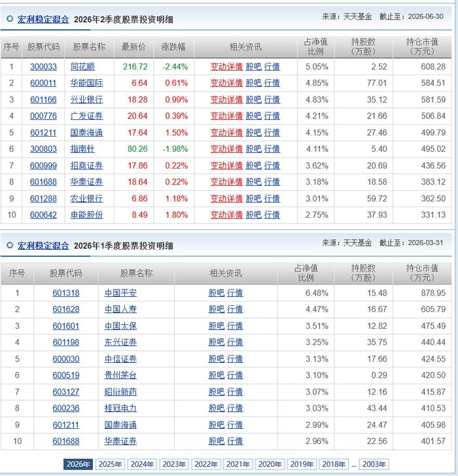Click 指南针 change value -1.98%
Screen dimensions: 458x476
tap(175, 149)
